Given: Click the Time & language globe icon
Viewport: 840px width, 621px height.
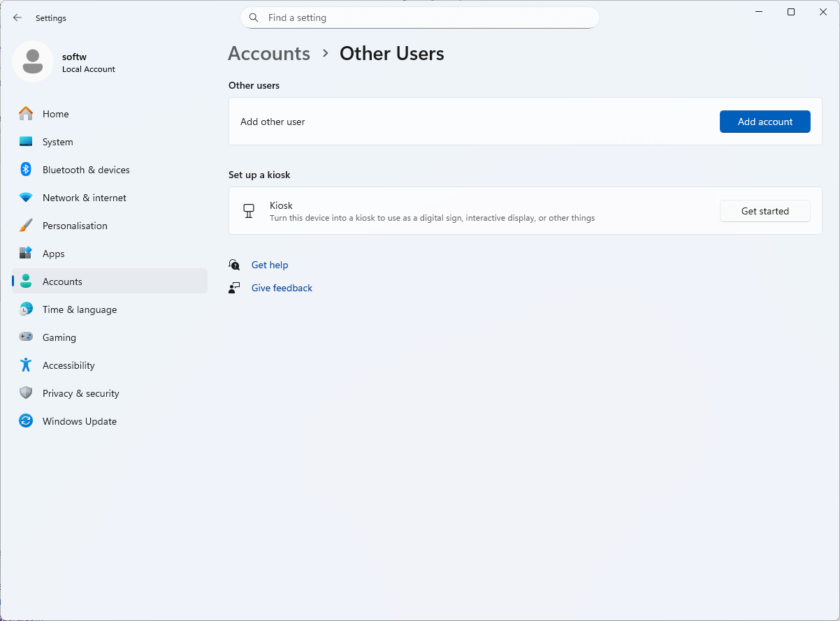Looking at the screenshot, I should tap(26, 309).
